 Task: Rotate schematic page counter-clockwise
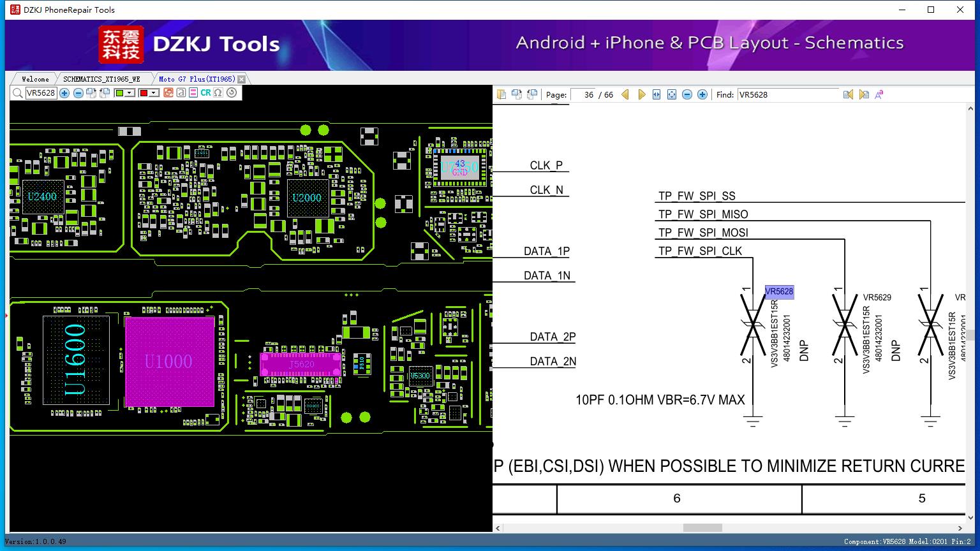click(532, 94)
